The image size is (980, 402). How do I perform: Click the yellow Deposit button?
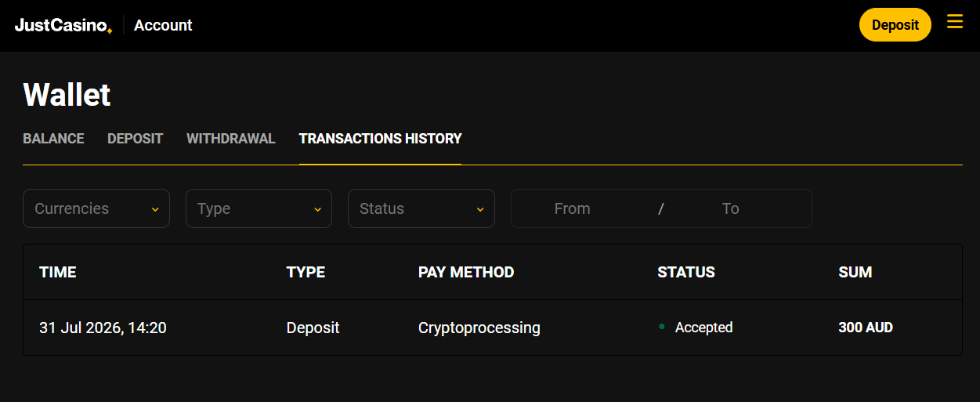[x=895, y=25]
